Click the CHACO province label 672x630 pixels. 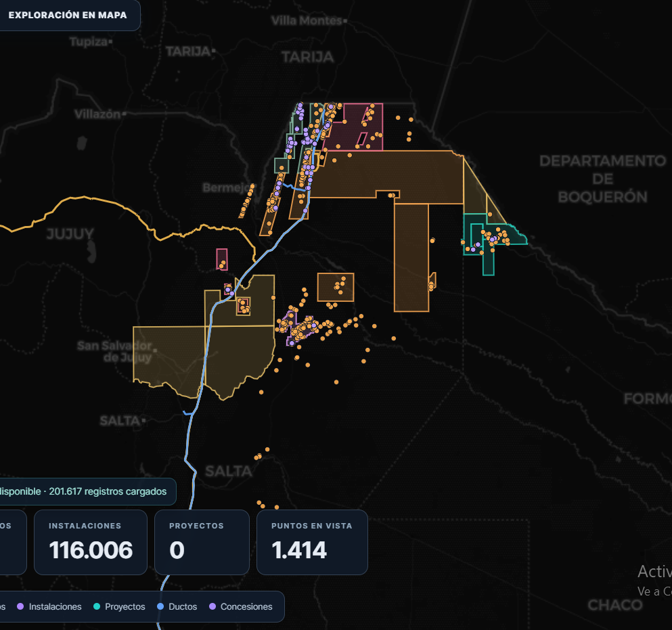pos(615,605)
